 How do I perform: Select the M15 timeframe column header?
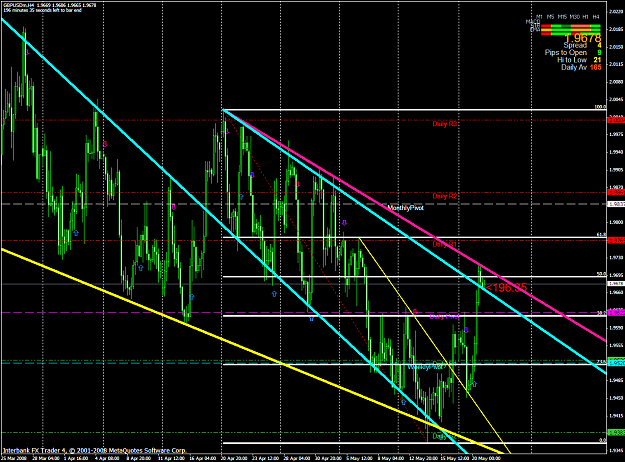[x=562, y=17]
